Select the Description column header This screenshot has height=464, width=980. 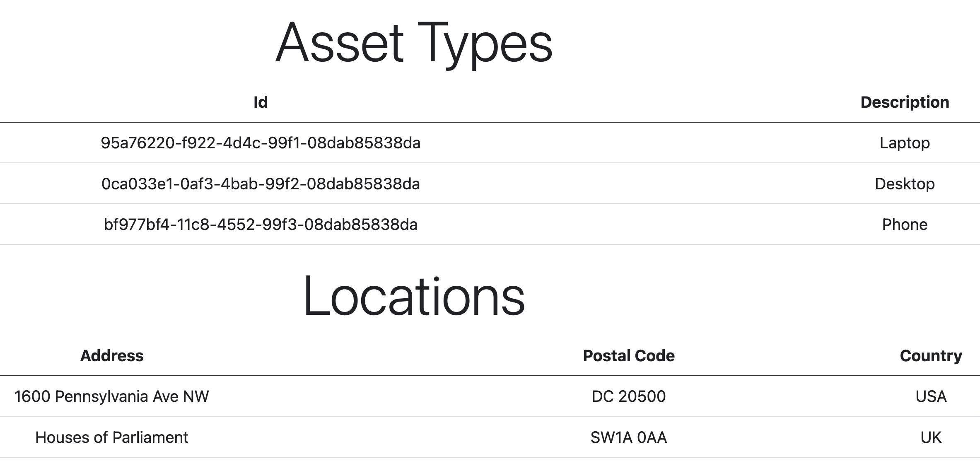(x=905, y=102)
